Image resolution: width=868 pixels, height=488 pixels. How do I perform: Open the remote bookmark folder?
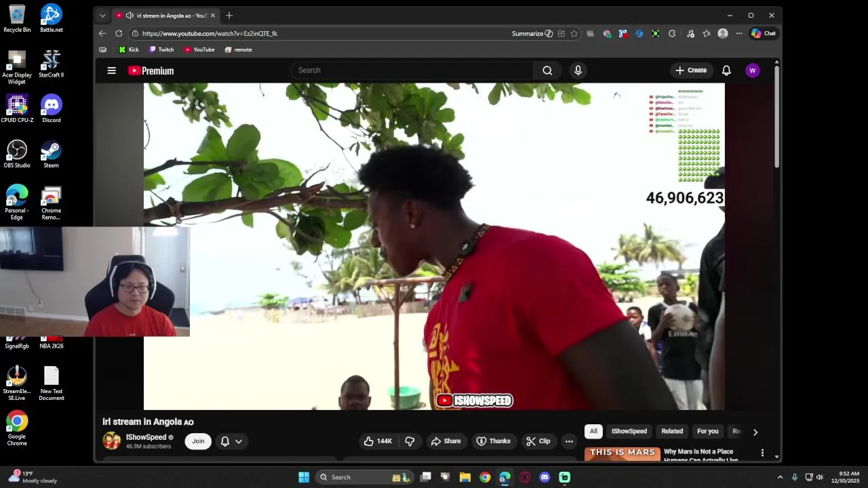(x=238, y=49)
